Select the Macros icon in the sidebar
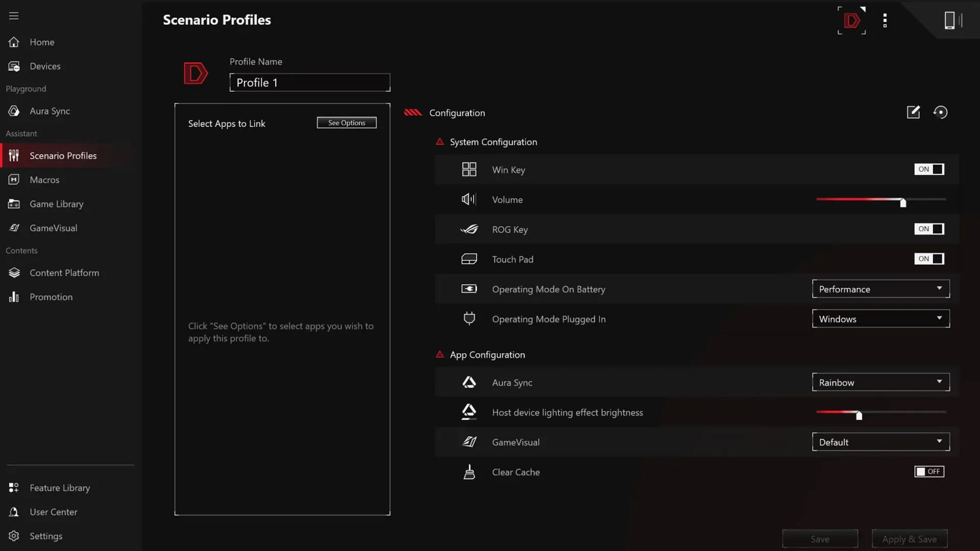The height and width of the screenshot is (551, 980). coord(14,180)
